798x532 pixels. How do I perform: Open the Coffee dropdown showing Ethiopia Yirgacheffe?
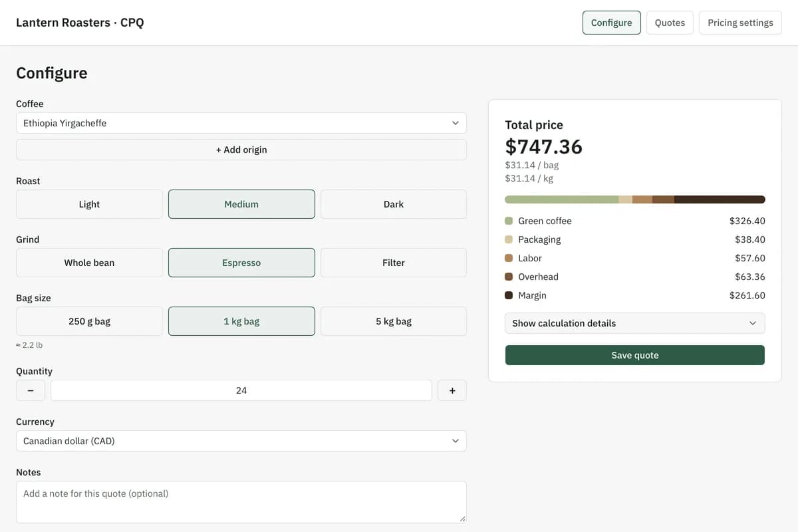241,123
